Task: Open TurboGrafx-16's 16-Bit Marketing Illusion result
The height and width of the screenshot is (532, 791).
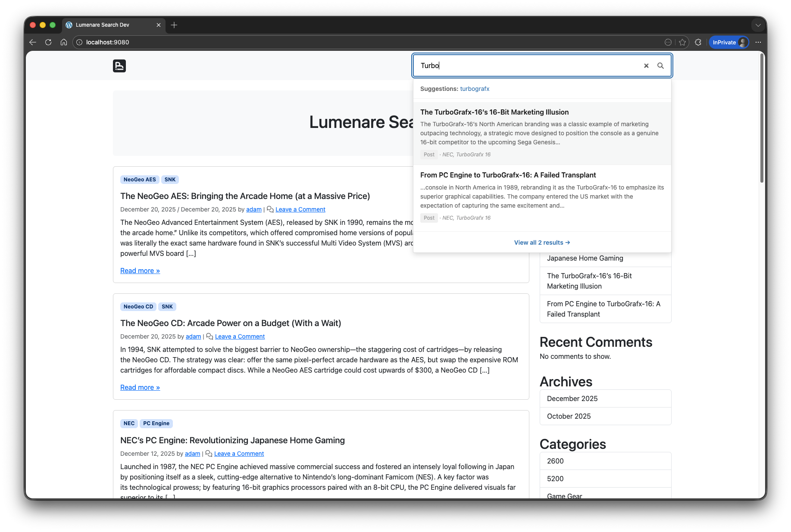Action: (x=494, y=112)
